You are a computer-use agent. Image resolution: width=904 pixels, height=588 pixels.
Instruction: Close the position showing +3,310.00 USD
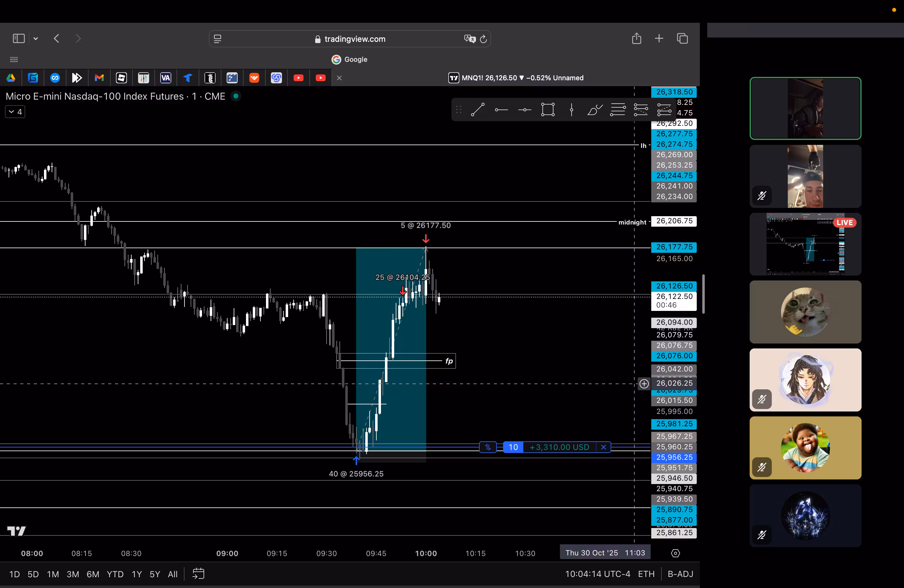pos(603,447)
